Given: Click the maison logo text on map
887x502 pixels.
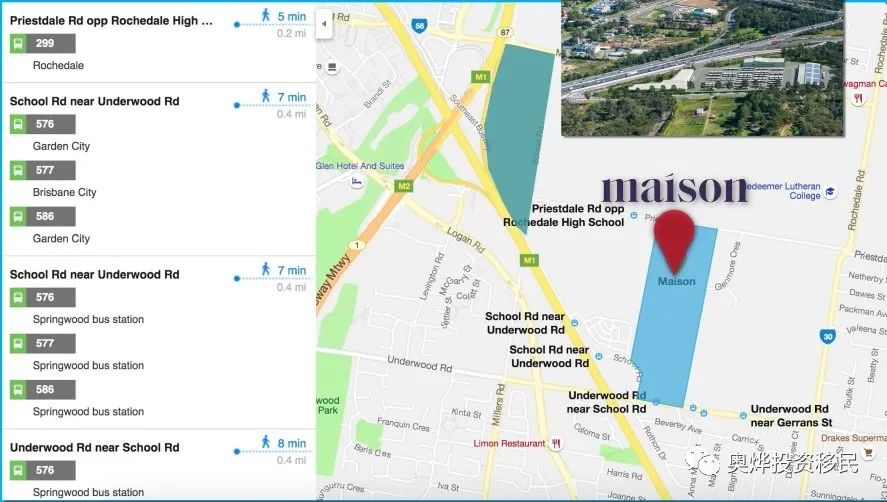Looking at the screenshot, I should pos(675,188).
